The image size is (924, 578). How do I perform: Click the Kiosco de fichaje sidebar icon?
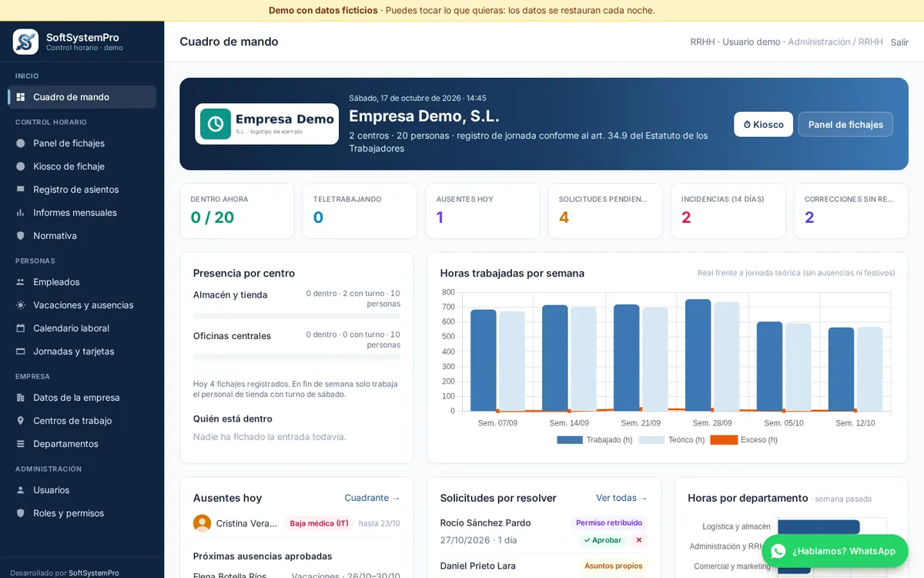[21, 166]
